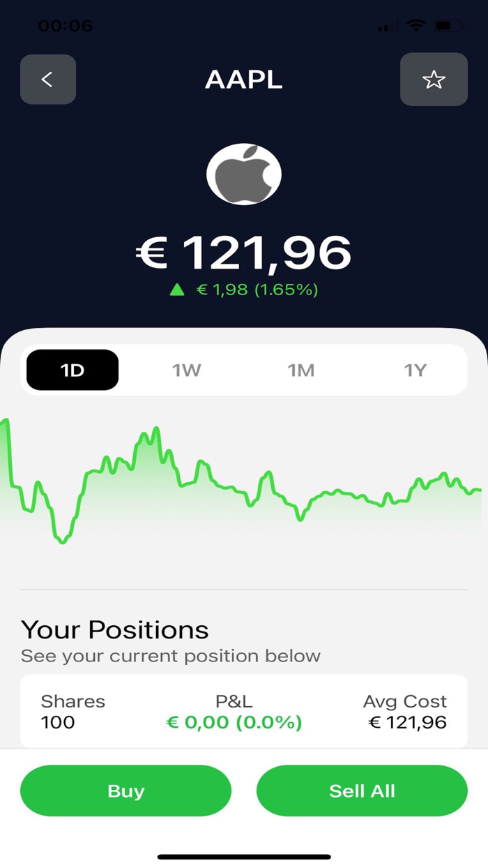Tap the Your Positions section heading
The width and height of the screenshot is (488, 868).
pos(114,629)
